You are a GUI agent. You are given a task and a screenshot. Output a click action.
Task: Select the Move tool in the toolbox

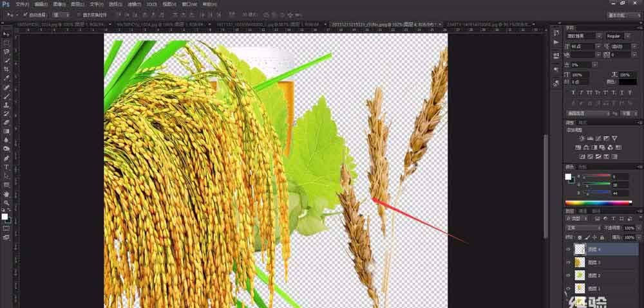pyautogui.click(x=6, y=33)
